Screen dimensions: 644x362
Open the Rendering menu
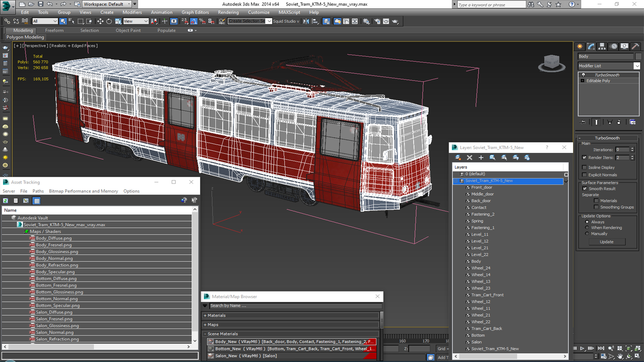tap(228, 12)
